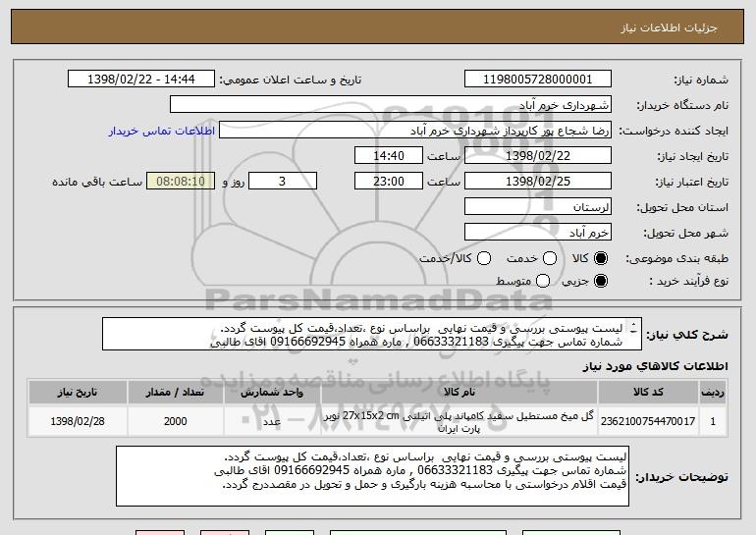Choose the جزیی purchase process option
Image resolution: width=756 pixels, height=535 pixels.
(601, 281)
